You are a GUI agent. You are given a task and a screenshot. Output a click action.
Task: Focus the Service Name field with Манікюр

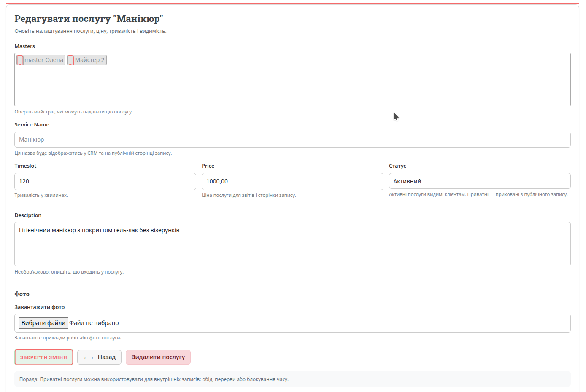click(292, 140)
